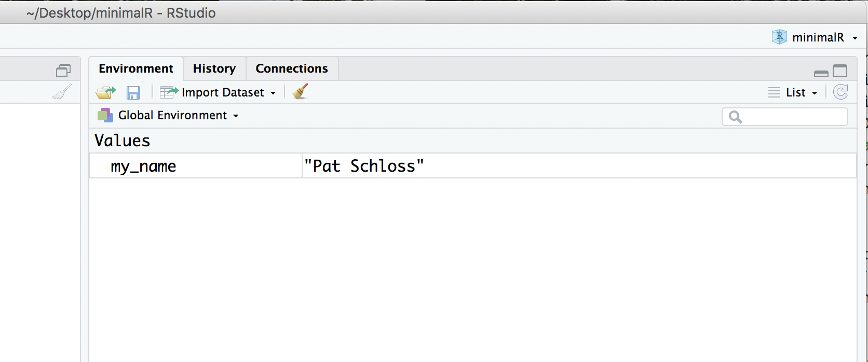Switch to the Connections tab
This screenshot has width=868, height=362.
point(292,68)
